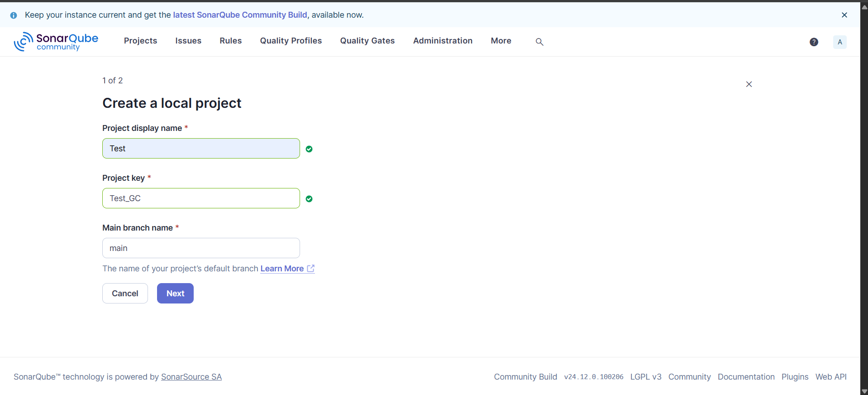Focus the Main branch name field
This screenshot has height=395, width=868.
tap(201, 248)
